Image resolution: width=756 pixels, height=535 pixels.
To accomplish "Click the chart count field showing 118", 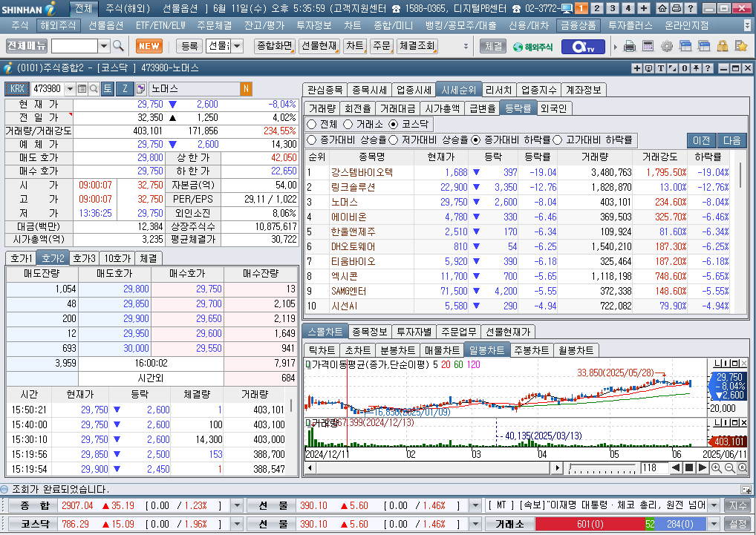I will pyautogui.click(x=654, y=467).
